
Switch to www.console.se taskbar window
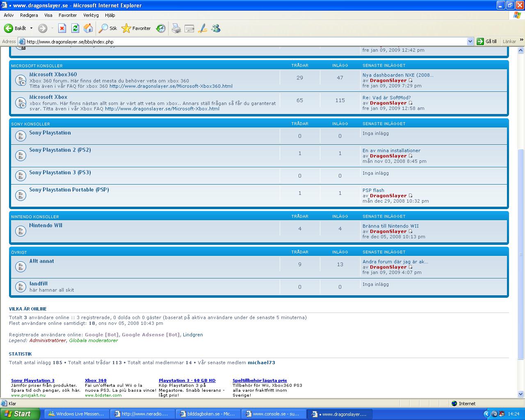coord(274,414)
